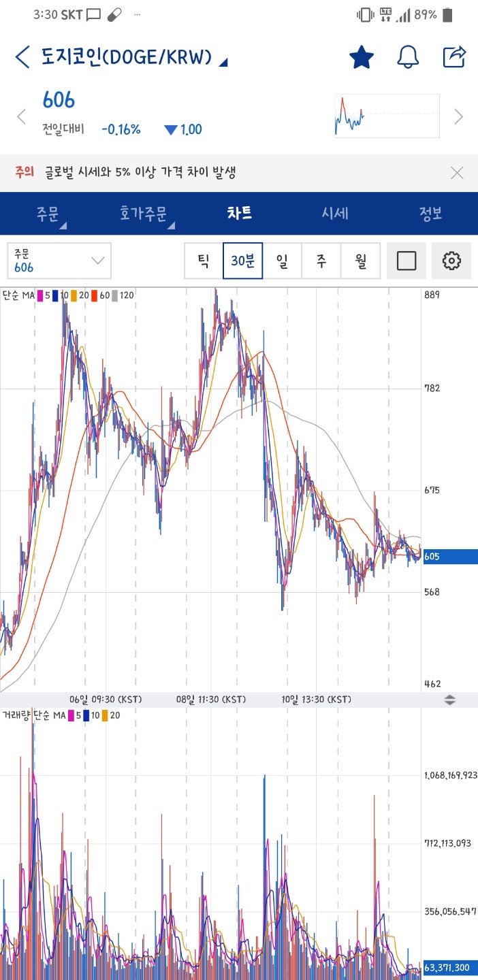Tap the fullscreen square chart icon
Viewport: 478px width, 980px height.
click(x=407, y=261)
